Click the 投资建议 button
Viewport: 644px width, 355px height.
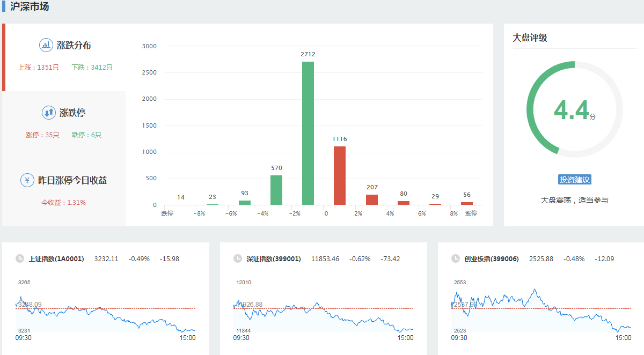[x=574, y=180]
